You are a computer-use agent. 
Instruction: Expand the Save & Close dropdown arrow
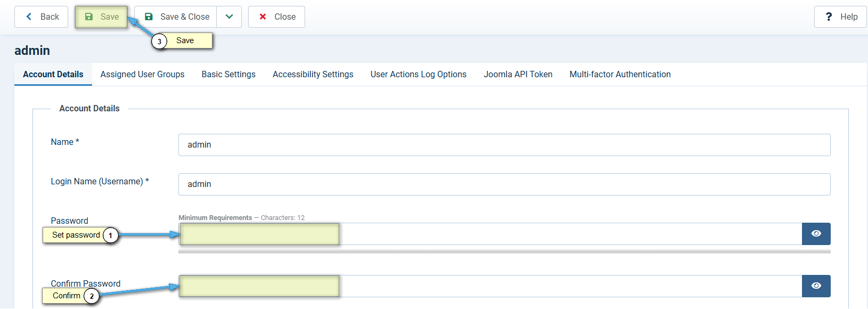(x=229, y=17)
